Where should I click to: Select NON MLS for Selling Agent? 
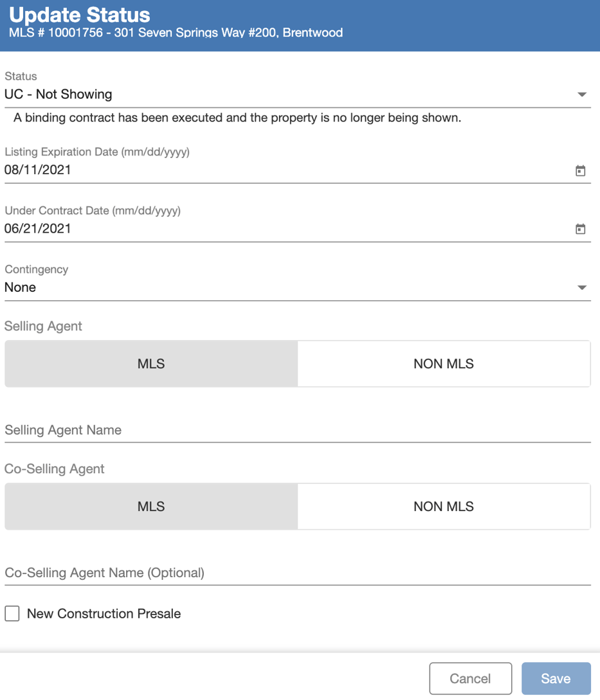click(x=444, y=363)
